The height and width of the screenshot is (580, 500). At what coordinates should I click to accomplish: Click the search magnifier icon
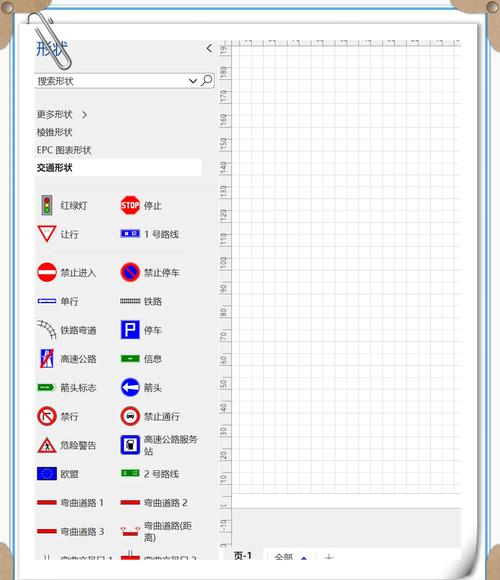(x=207, y=80)
